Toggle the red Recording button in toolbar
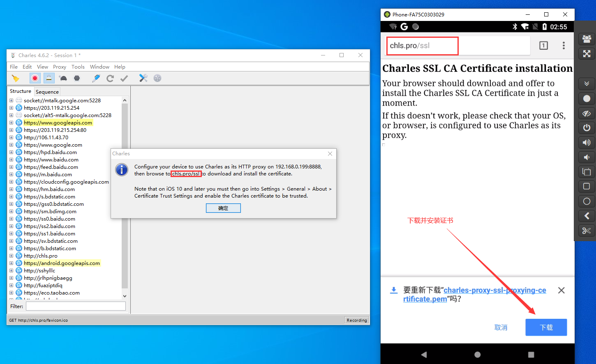596x364 pixels. pyautogui.click(x=35, y=78)
